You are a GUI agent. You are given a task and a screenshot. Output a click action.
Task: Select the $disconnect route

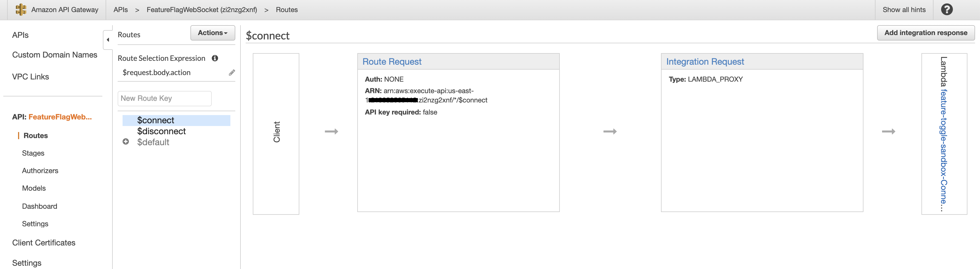[x=161, y=131]
